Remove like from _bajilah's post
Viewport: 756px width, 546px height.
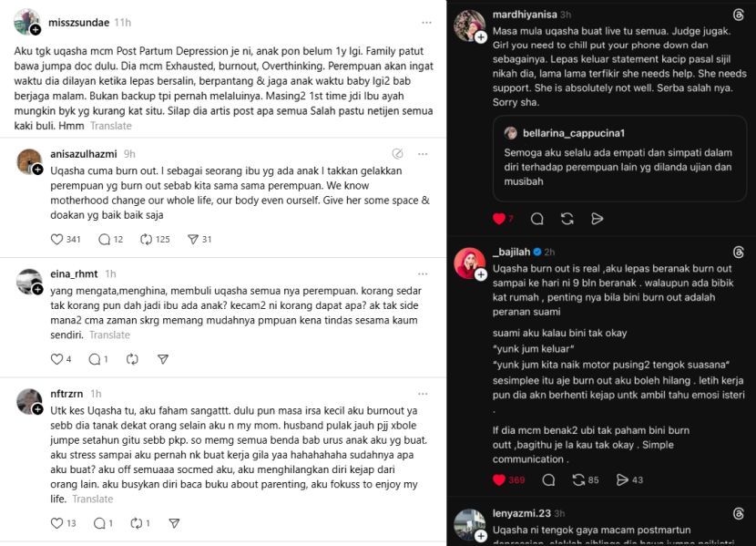[x=498, y=479]
